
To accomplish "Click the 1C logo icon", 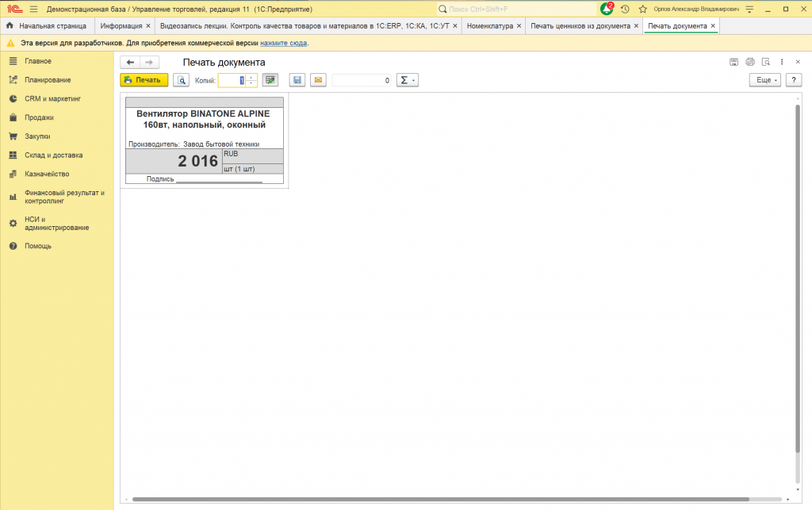I will pos(15,10).
